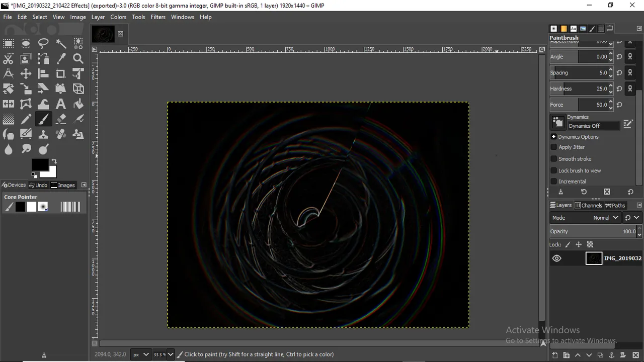
Task: Select the Scissors Select tool
Action: tap(9, 58)
